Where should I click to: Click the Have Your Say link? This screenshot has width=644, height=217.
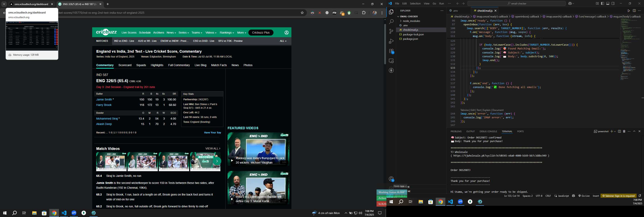213,133
